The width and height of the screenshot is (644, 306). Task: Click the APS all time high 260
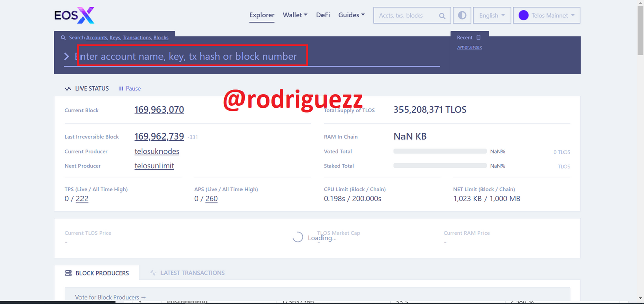click(x=212, y=199)
